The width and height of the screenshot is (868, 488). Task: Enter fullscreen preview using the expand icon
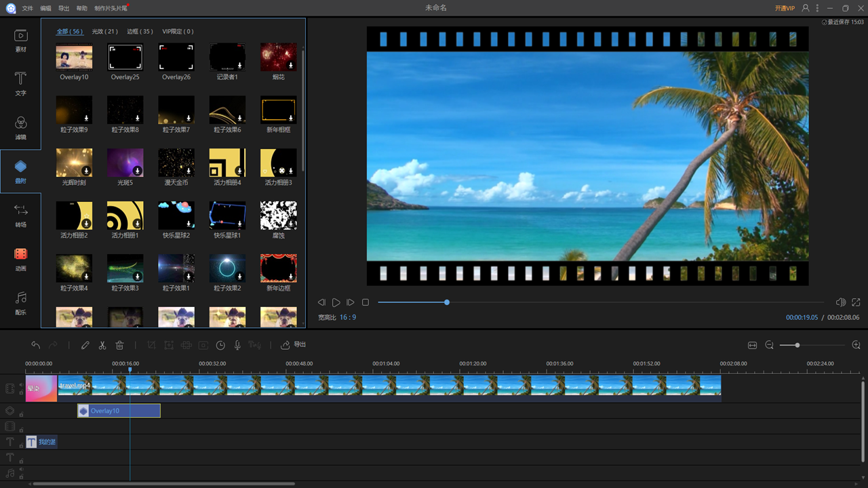856,302
